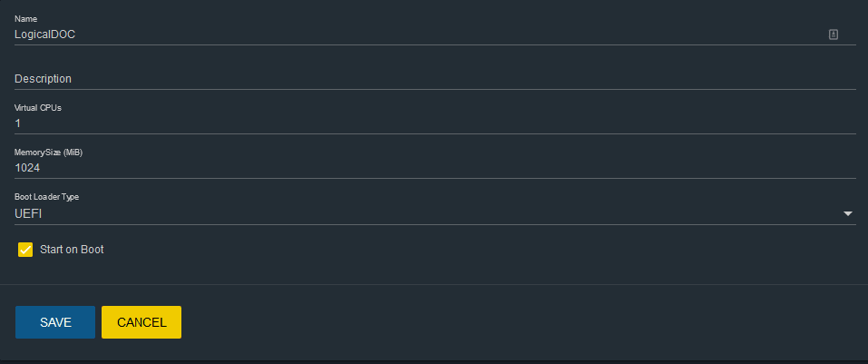Viewport: 868px width, 364px height.
Task: Click the LogicalDOC text in Name
Action: 44,34
